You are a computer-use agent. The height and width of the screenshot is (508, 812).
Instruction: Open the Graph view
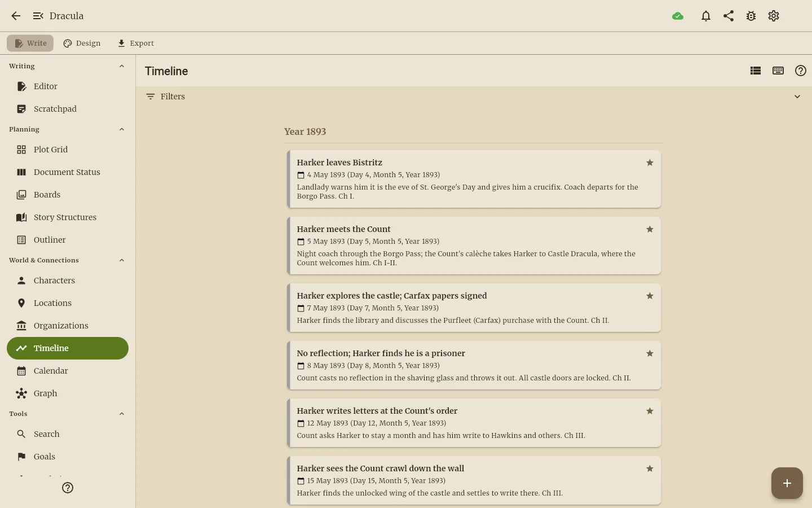click(x=68, y=393)
